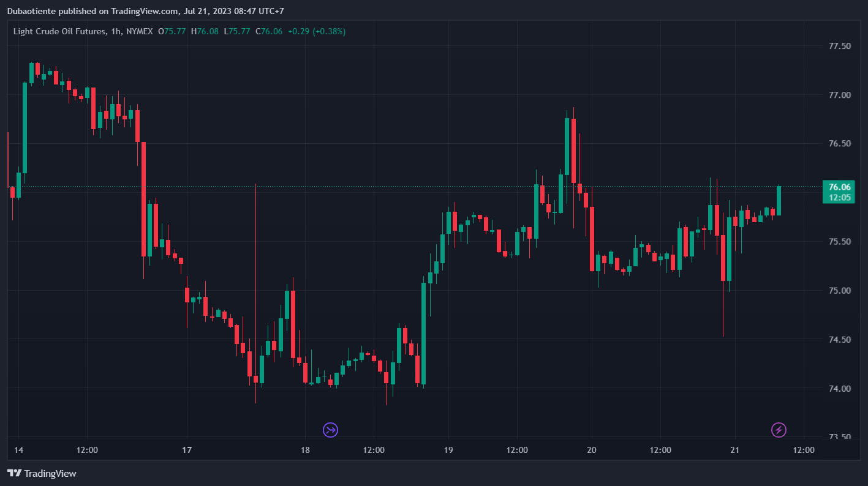Click the low value L75.77
Image resolution: width=868 pixels, height=486 pixels.
click(x=236, y=31)
